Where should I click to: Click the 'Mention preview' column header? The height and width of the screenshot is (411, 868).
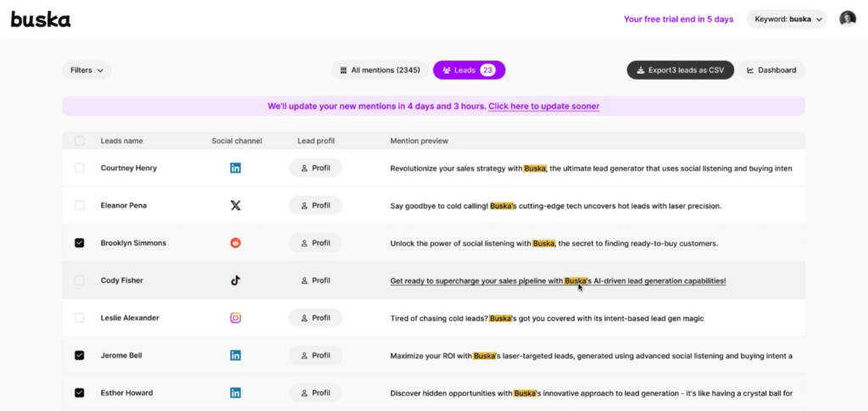coord(419,141)
